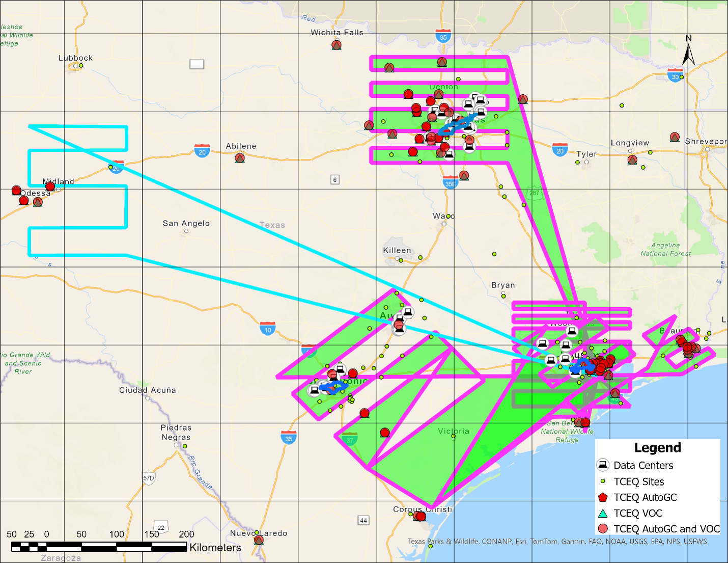Click the "Data Centers" legend label
Viewport: 728px width, 563px height.
[x=643, y=465]
